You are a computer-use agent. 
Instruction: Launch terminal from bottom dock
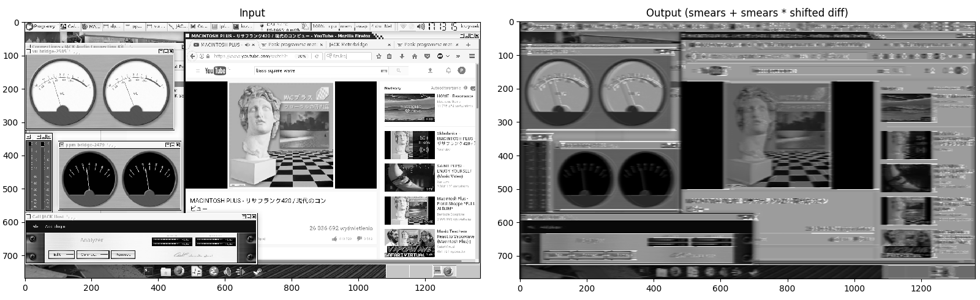(148, 271)
